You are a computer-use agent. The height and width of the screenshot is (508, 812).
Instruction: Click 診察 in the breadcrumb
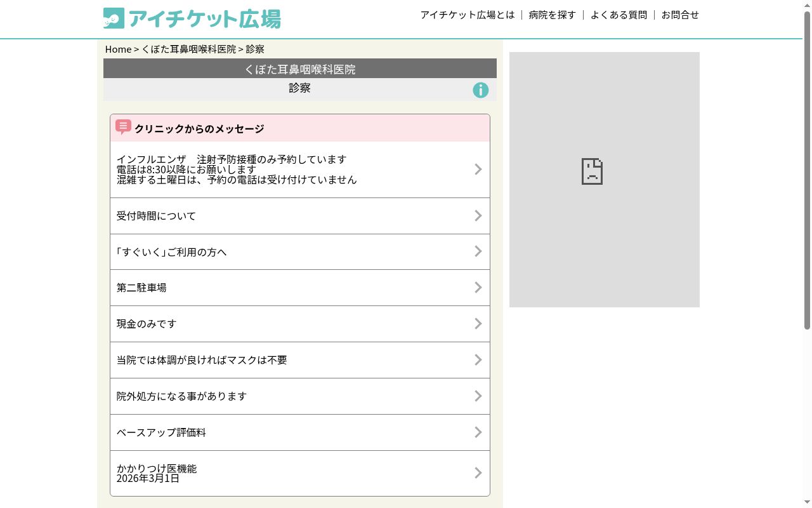coord(256,49)
